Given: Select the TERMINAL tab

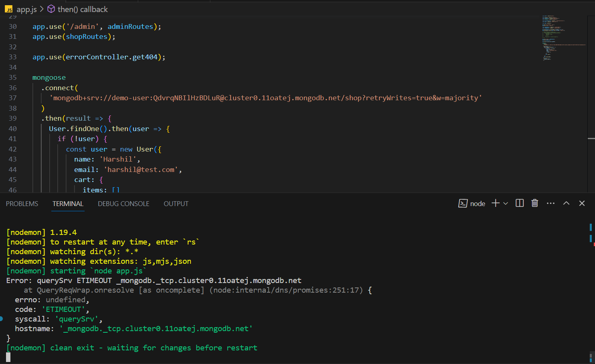Looking at the screenshot, I should [x=68, y=204].
